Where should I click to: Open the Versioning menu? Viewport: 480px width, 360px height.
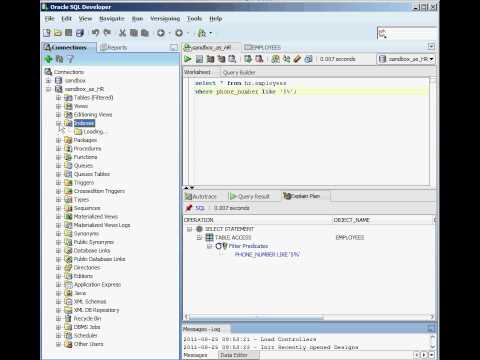[x=165, y=18]
